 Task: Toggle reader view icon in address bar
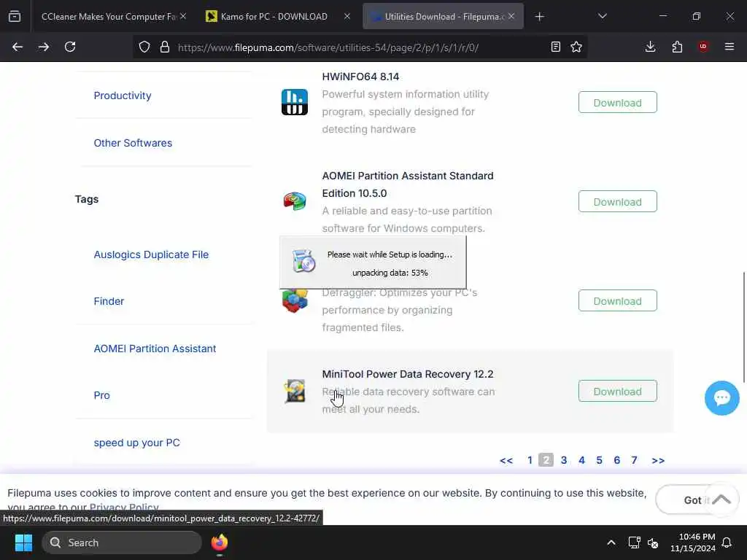point(555,47)
